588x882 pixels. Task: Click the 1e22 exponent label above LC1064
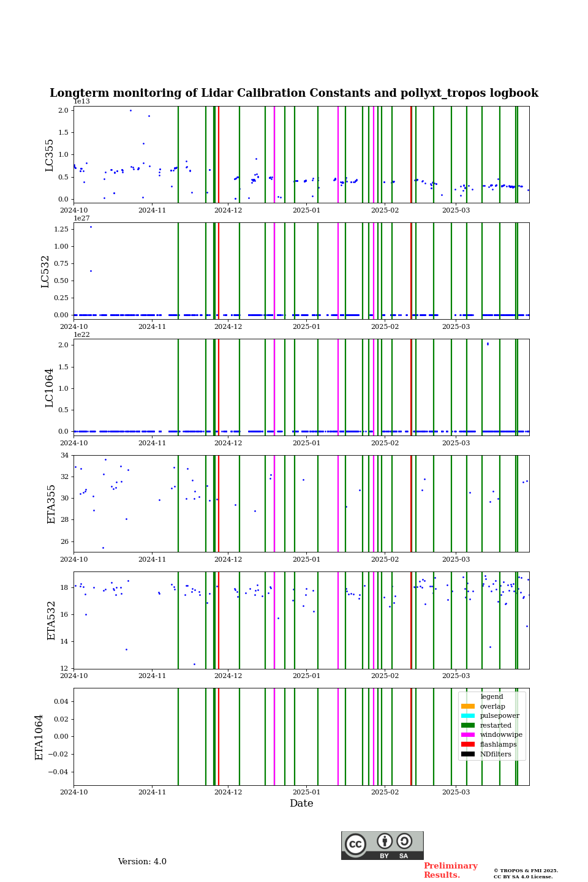click(x=81, y=334)
